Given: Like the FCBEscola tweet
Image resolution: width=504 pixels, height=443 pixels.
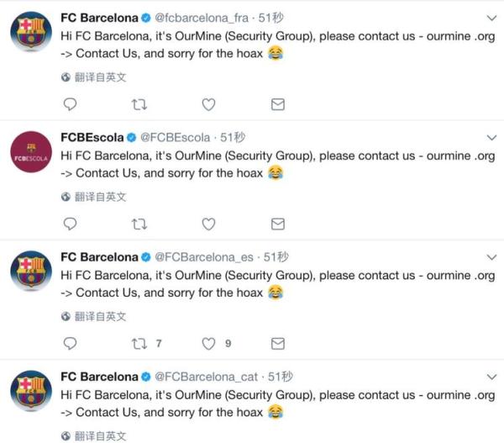Looking at the screenshot, I should point(208,224).
